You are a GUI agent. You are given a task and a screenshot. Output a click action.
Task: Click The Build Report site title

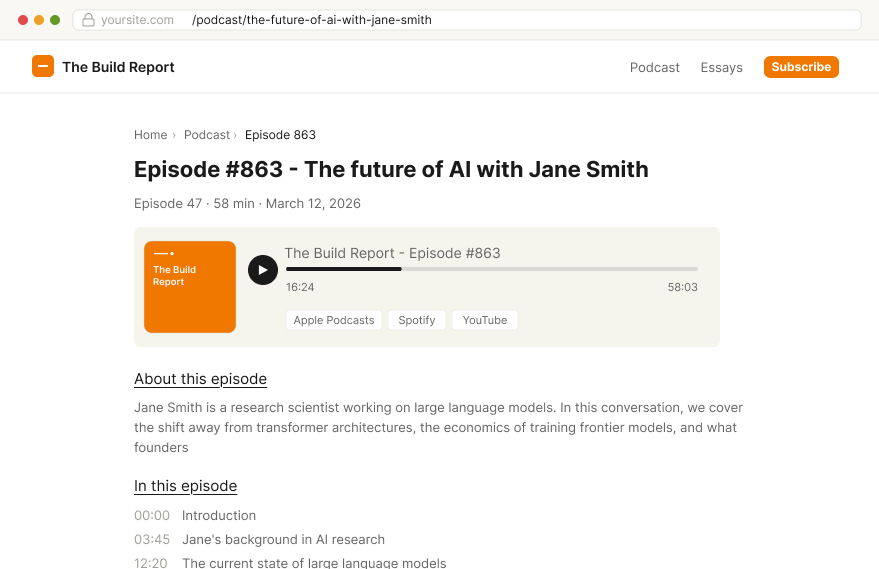pyautogui.click(x=118, y=67)
